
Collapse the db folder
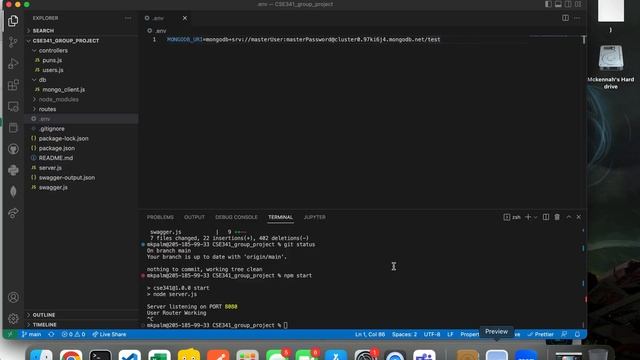(x=81, y=80)
